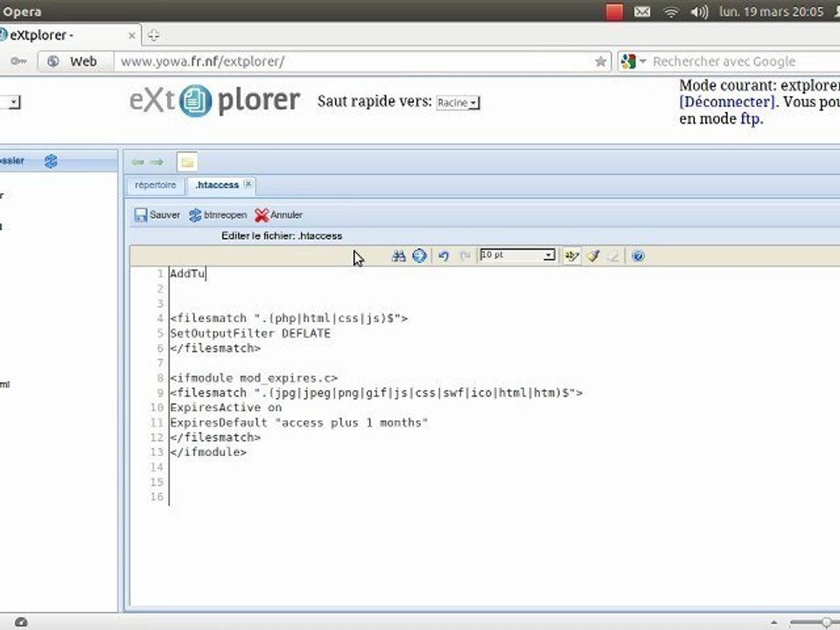Click the SetOutputFilter DEFLATE line
This screenshot has width=840, height=630.
250,333
